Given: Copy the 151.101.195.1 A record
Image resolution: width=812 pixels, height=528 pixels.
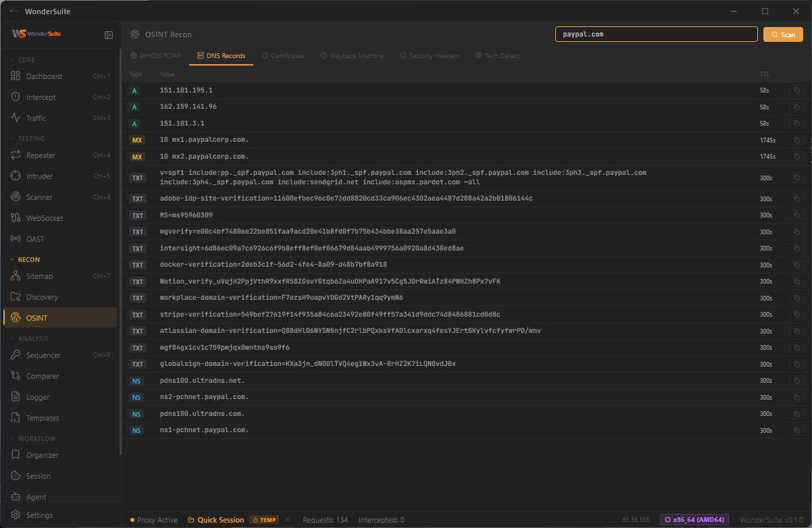Looking at the screenshot, I should click(x=797, y=90).
